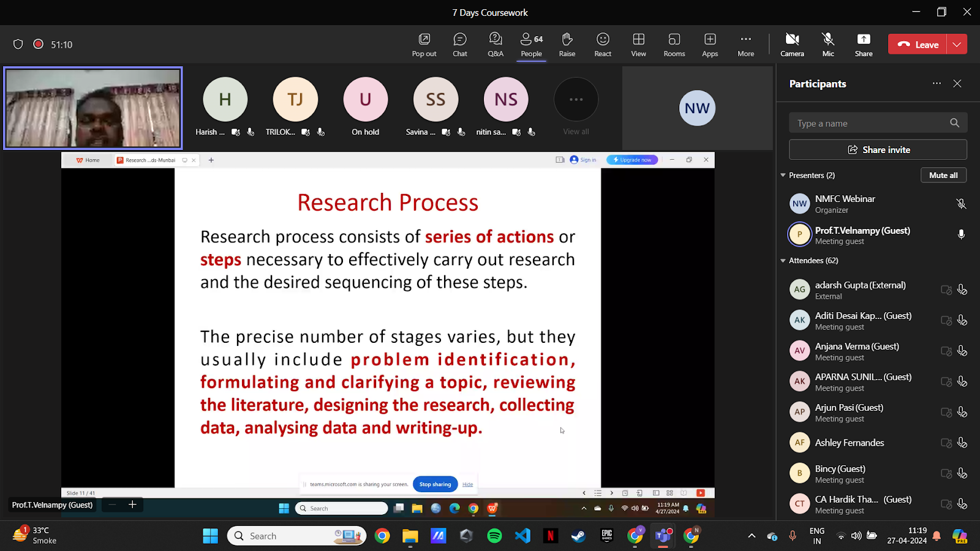This screenshot has width=980, height=551.
Task: Toggle mic for adarsh Gupta attendee
Action: click(962, 290)
